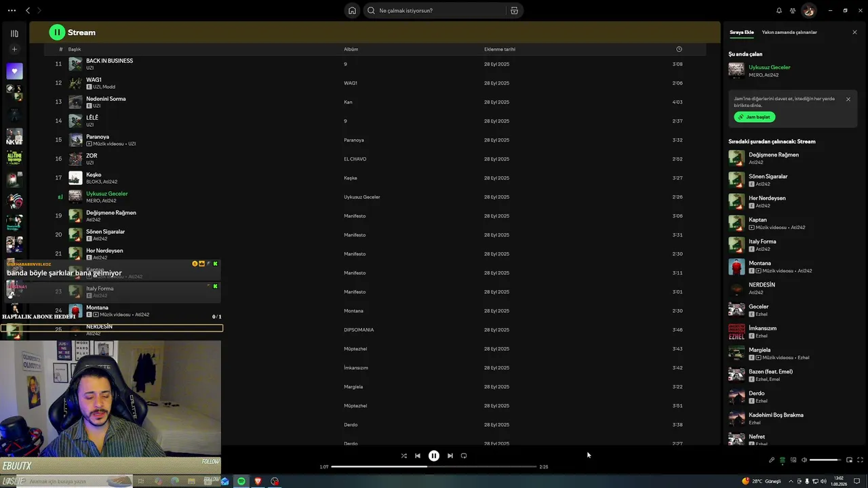Open the Browse icon in search bar
Screen dimensions: 868x488
tap(514, 10)
